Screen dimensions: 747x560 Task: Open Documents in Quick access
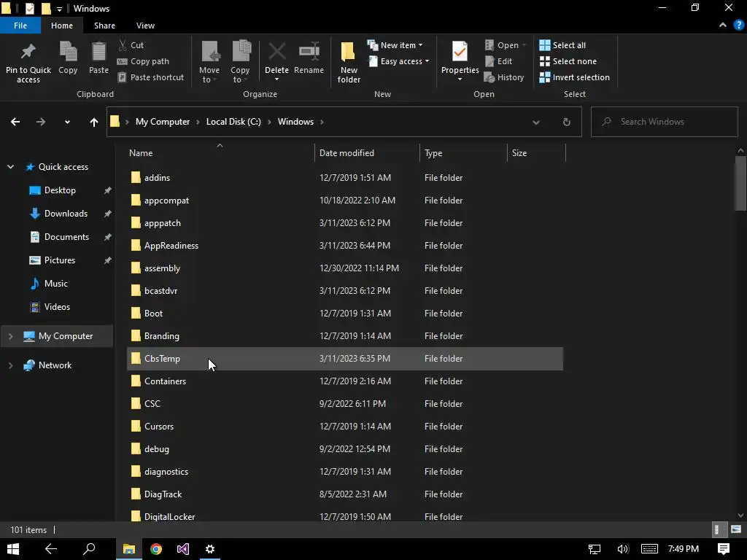pyautogui.click(x=66, y=237)
